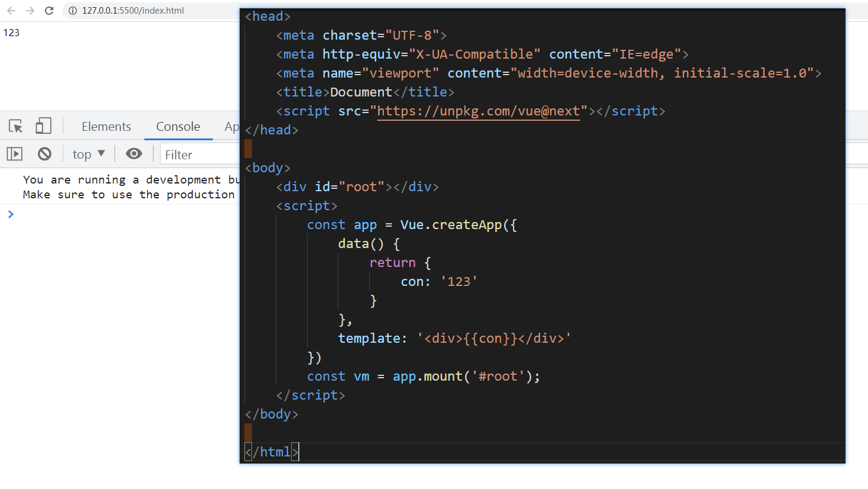Create a live expression with eye icon
Viewport: 868px width, 489px height.
[134, 154]
